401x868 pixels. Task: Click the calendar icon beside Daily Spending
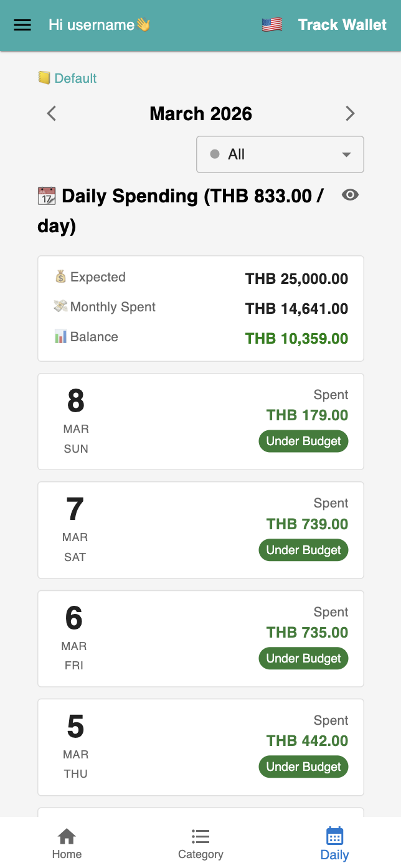pyautogui.click(x=47, y=196)
